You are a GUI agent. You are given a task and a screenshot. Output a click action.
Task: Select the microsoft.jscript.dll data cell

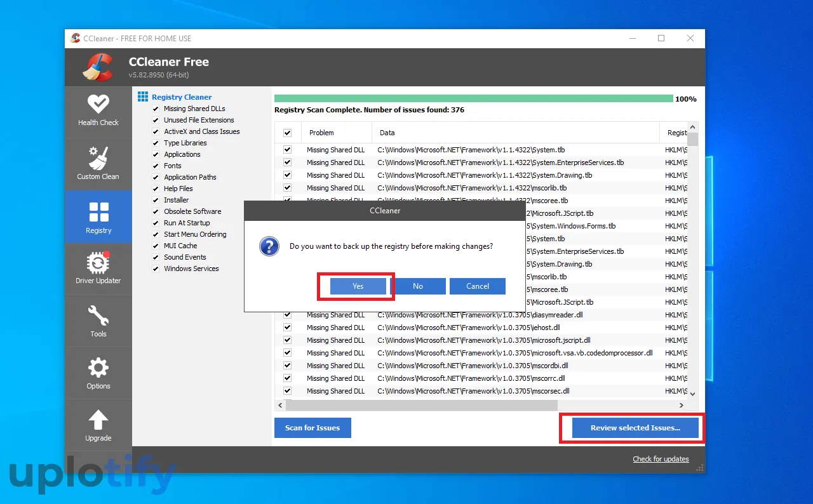pos(484,340)
